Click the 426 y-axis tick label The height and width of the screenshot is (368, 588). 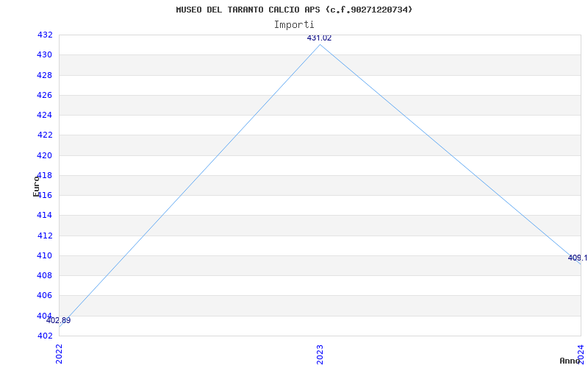click(45, 95)
